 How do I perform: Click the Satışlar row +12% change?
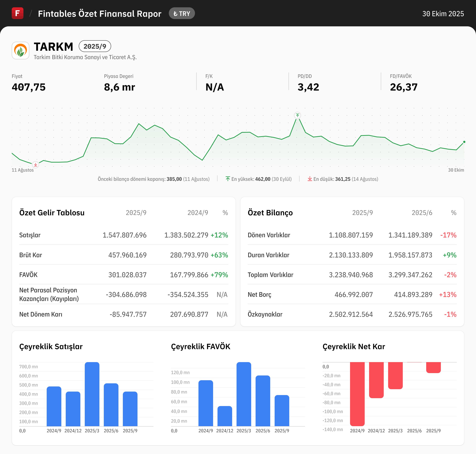click(219, 235)
